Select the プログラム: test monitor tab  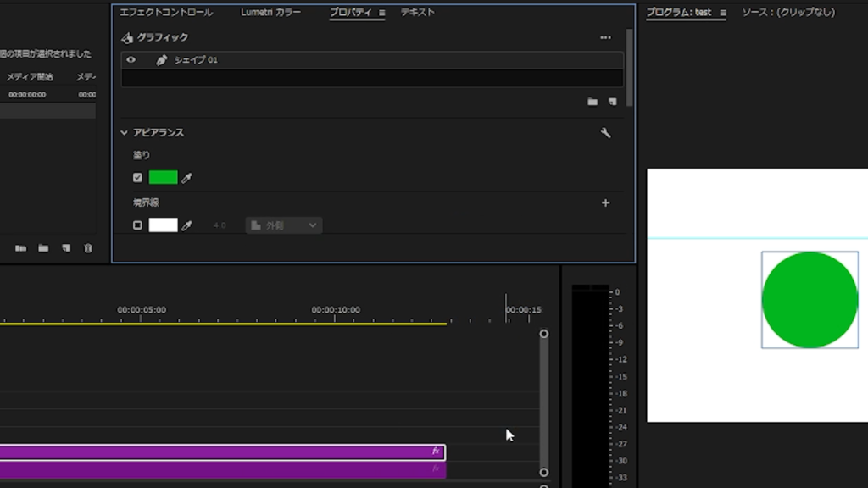coord(679,12)
